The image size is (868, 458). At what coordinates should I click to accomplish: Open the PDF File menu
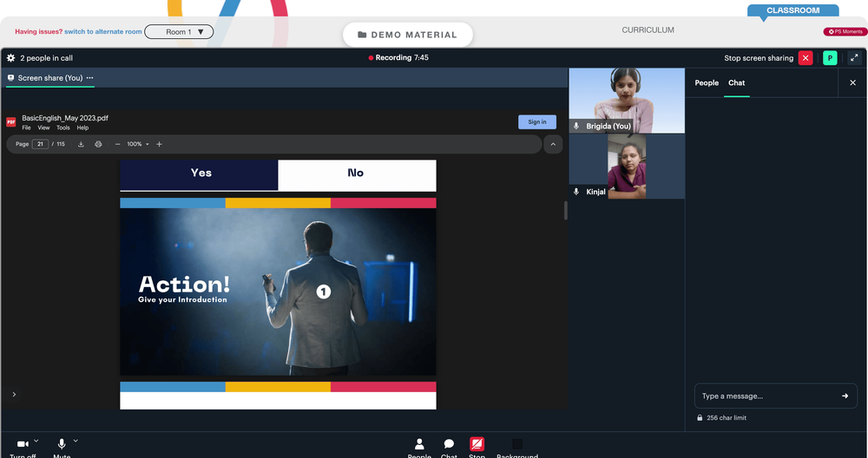point(26,128)
